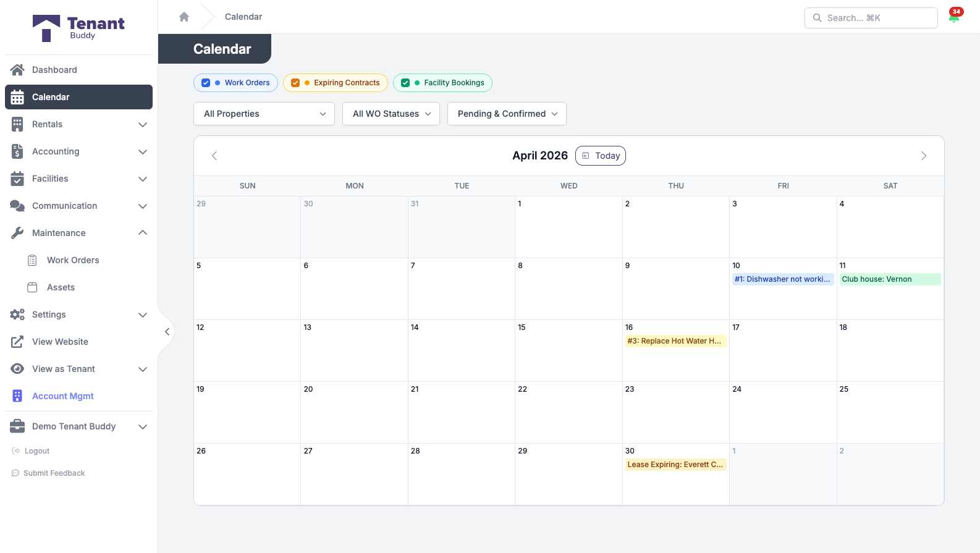Screen dimensions: 980x553
Task: Click the Dashboard house icon
Action: coord(17,70)
